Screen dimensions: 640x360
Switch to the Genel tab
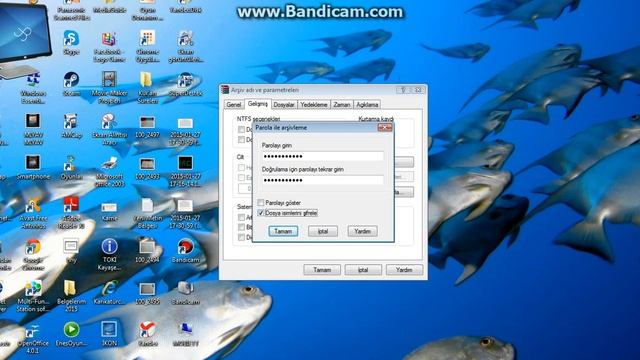tap(233, 104)
